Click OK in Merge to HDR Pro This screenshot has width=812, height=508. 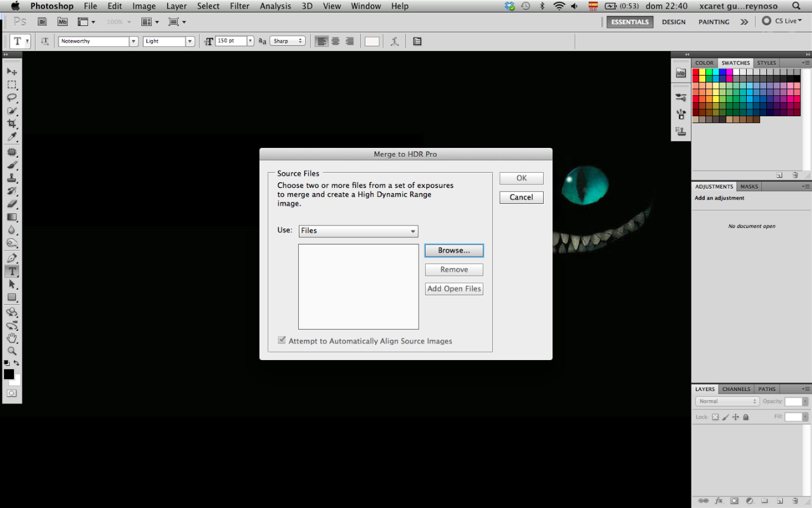(x=521, y=178)
